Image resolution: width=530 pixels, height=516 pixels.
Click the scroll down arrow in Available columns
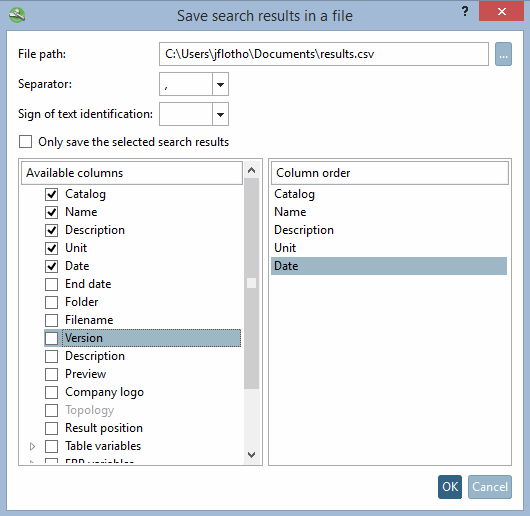click(x=251, y=455)
